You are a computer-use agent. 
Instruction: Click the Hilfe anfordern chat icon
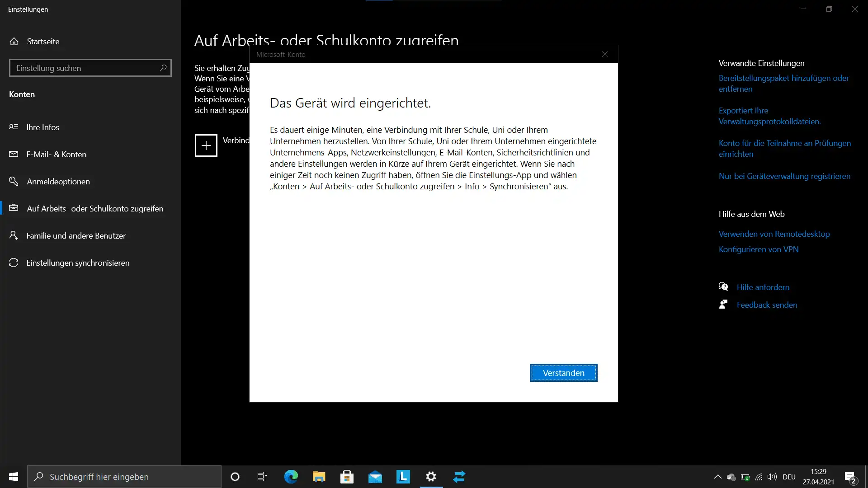pyautogui.click(x=723, y=287)
